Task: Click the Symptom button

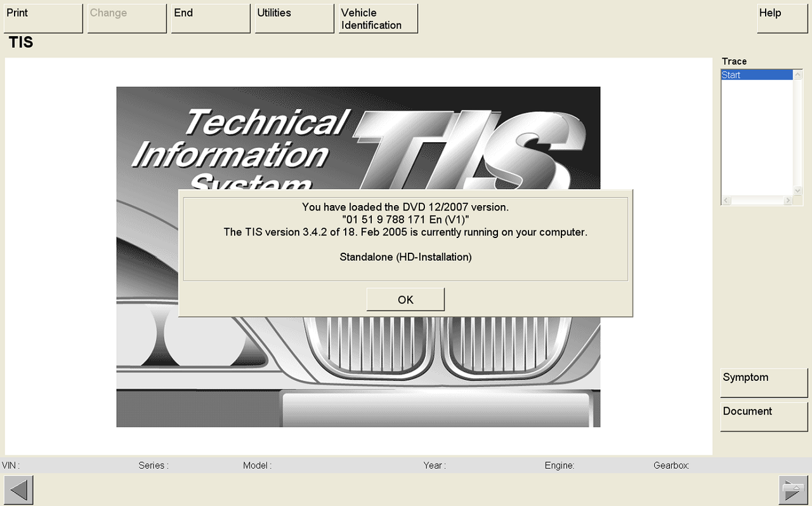Action: (764, 383)
